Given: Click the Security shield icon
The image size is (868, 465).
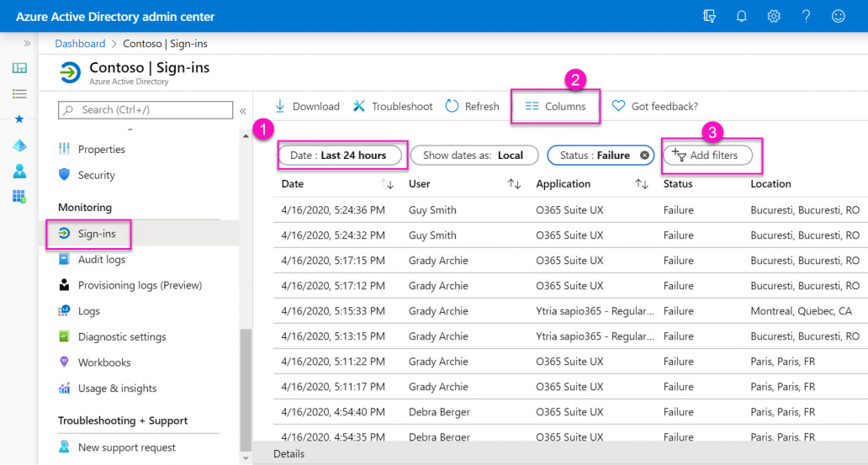Looking at the screenshot, I should click(64, 174).
